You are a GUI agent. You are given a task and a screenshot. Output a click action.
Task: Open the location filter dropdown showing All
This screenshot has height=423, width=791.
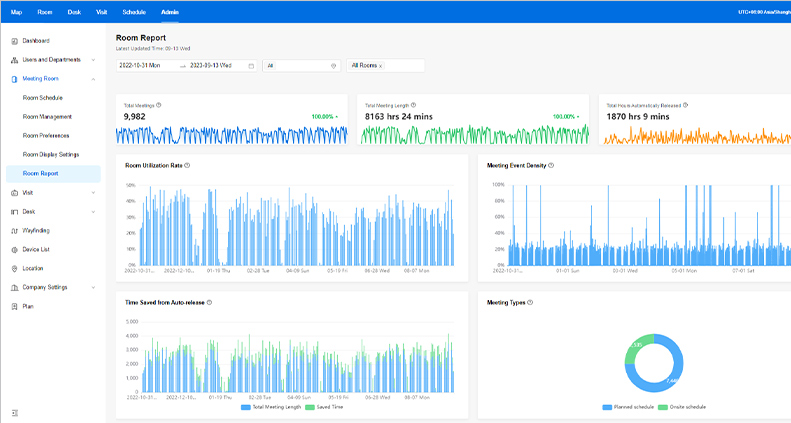pyautogui.click(x=301, y=66)
